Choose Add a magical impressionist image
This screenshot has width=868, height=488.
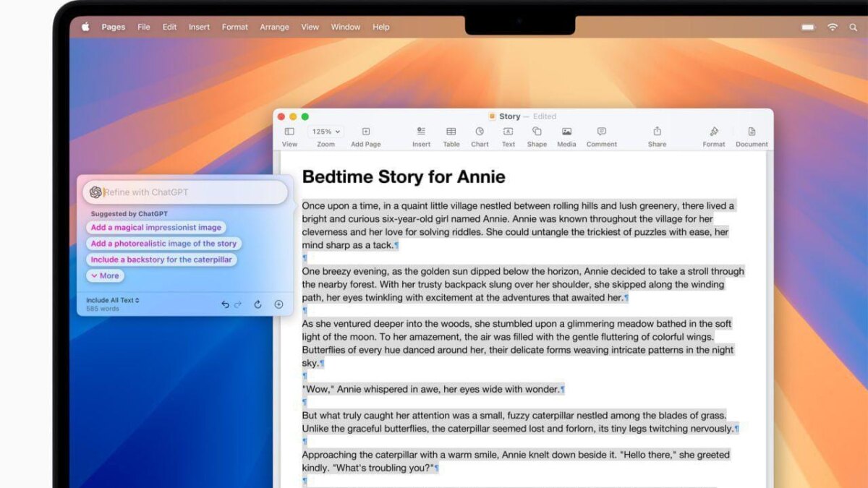click(156, 227)
